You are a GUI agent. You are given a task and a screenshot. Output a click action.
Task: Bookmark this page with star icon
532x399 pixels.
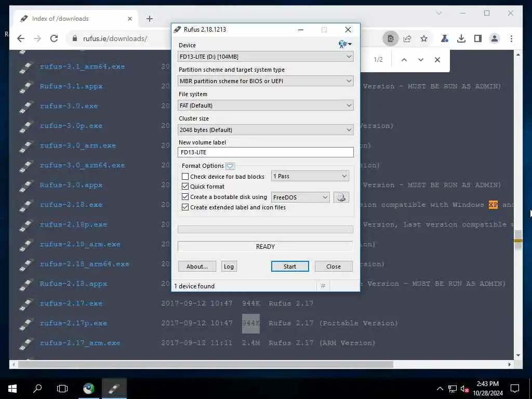[424, 38]
